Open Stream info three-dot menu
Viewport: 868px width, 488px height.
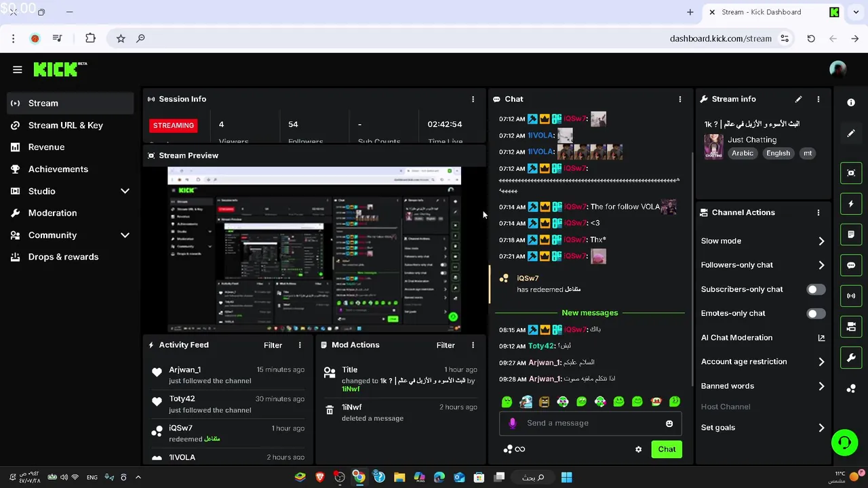click(x=818, y=99)
